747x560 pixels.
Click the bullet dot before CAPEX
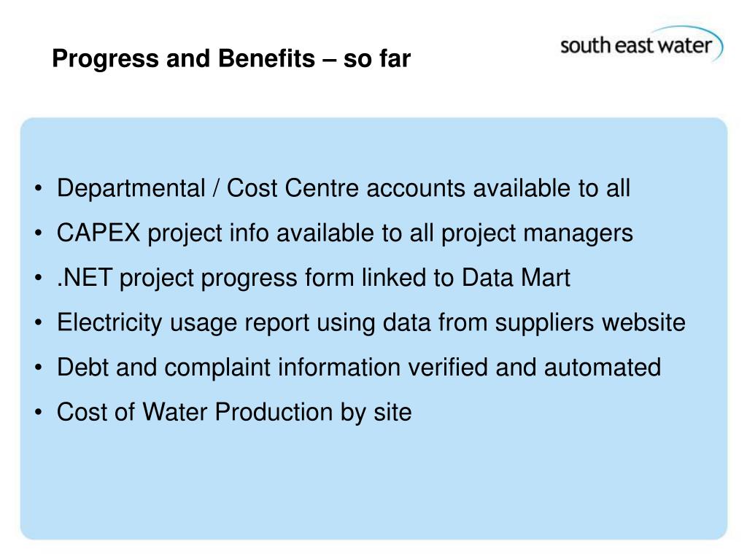pos(39,233)
